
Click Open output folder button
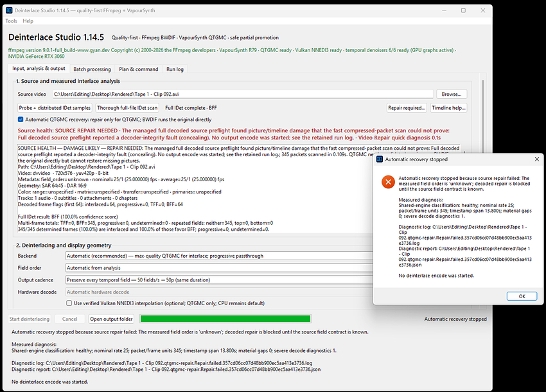(111, 319)
